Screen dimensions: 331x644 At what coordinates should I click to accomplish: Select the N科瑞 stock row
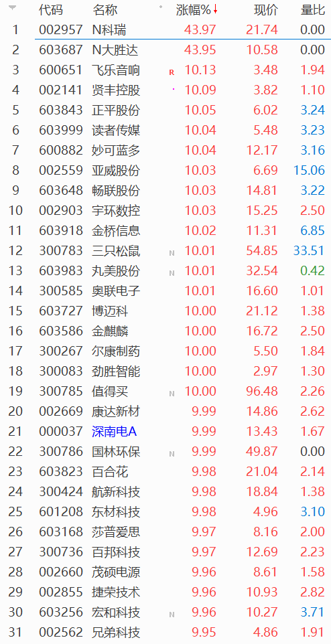pyautogui.click(x=165, y=29)
